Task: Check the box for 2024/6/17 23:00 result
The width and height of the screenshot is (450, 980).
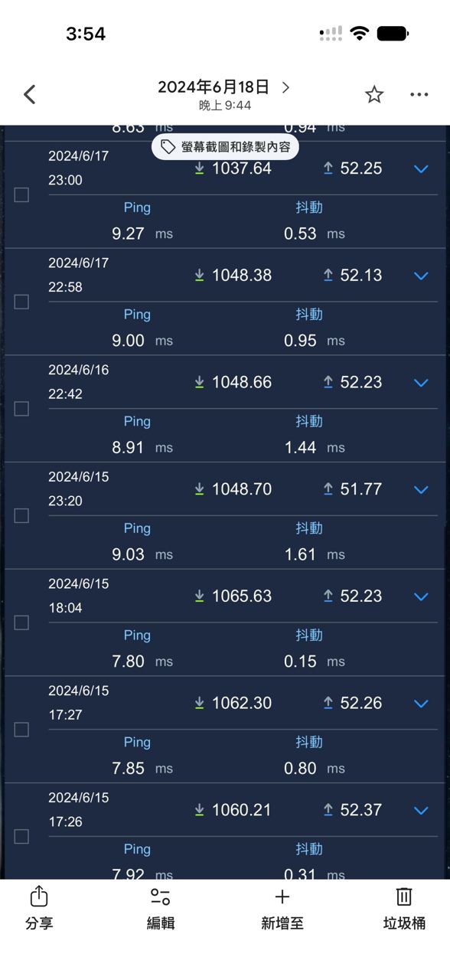Action: (x=21, y=195)
